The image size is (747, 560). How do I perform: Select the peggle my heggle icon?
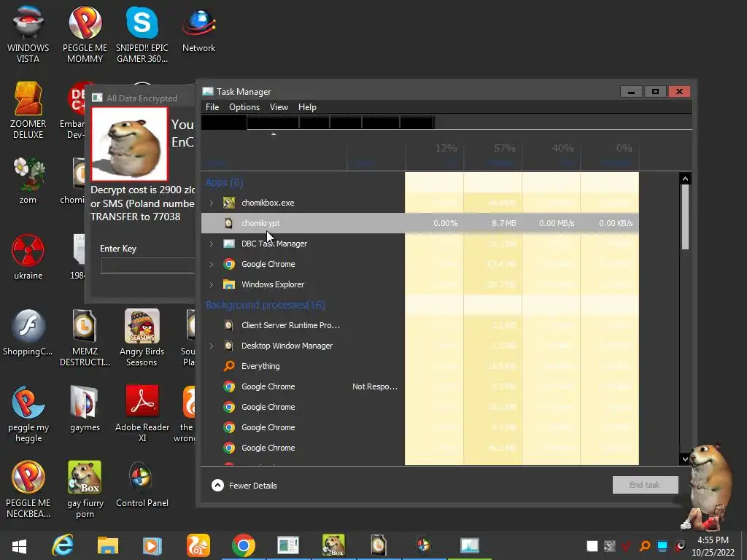pyautogui.click(x=28, y=413)
